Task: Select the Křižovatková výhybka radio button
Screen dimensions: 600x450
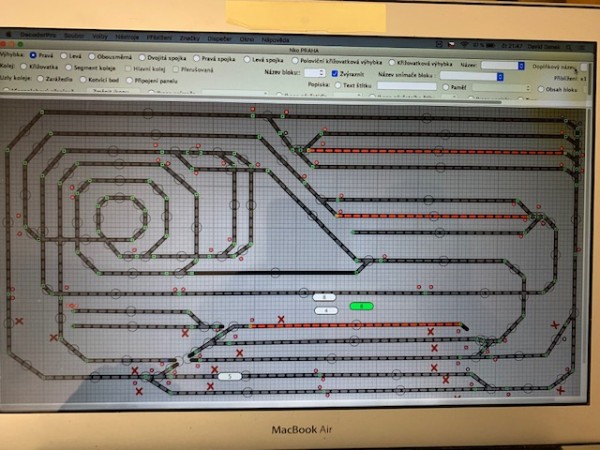Action: coord(392,62)
